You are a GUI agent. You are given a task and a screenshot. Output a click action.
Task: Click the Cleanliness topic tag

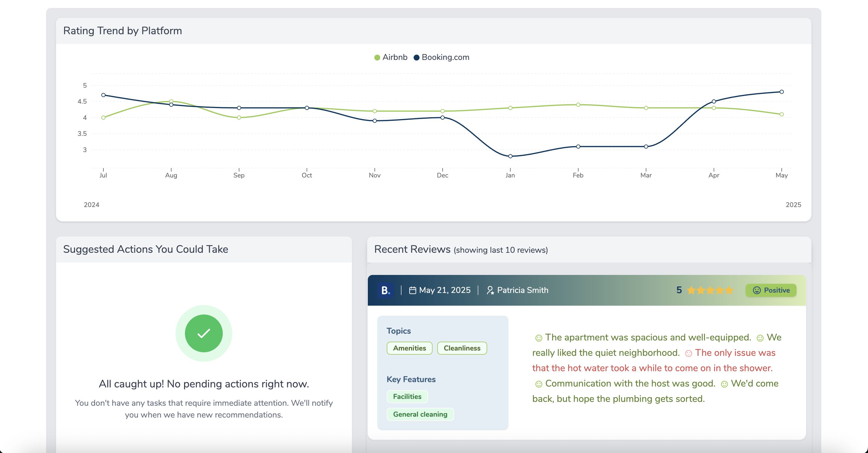click(462, 348)
